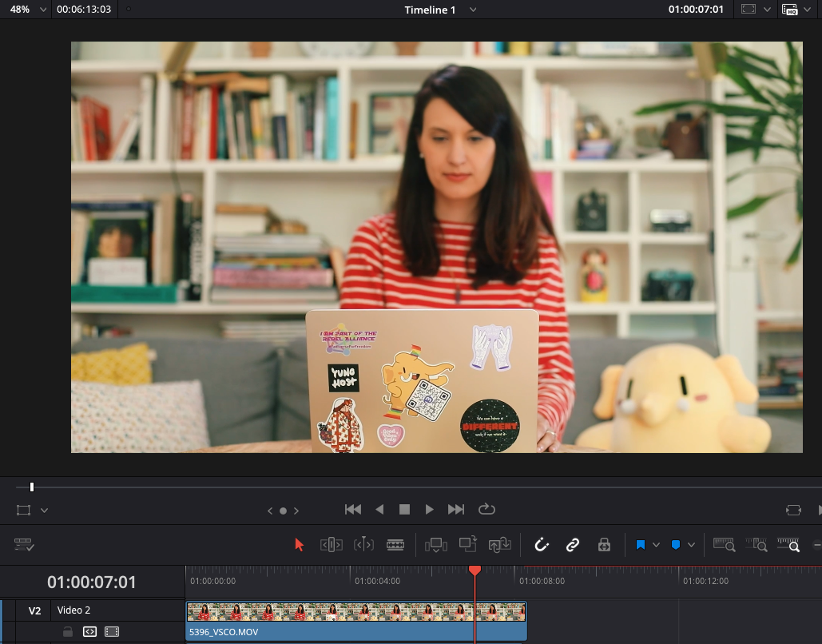Image resolution: width=822 pixels, height=644 pixels.
Task: Click the video preview image in viewer
Action: tap(437, 247)
